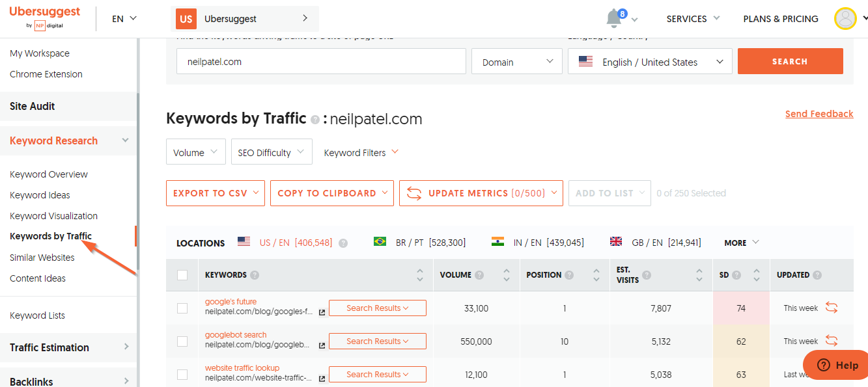
Task: Open Keyword Overview in sidebar
Action: tap(49, 174)
